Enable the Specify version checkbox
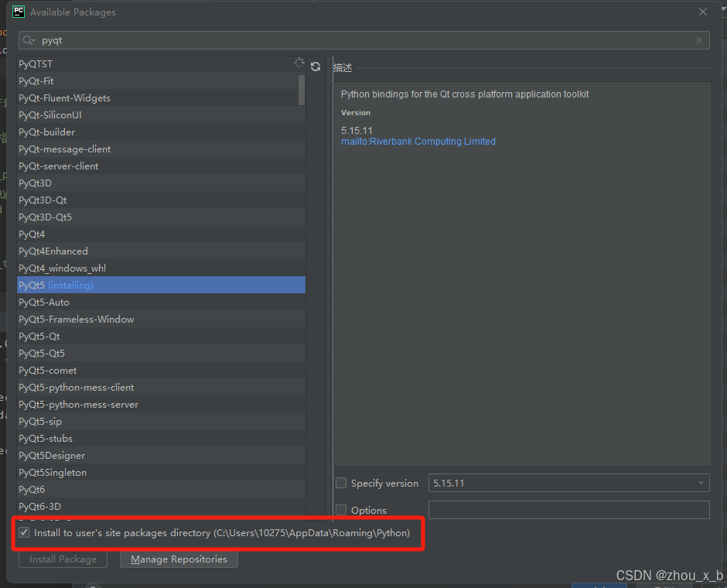727x588 pixels. point(341,484)
